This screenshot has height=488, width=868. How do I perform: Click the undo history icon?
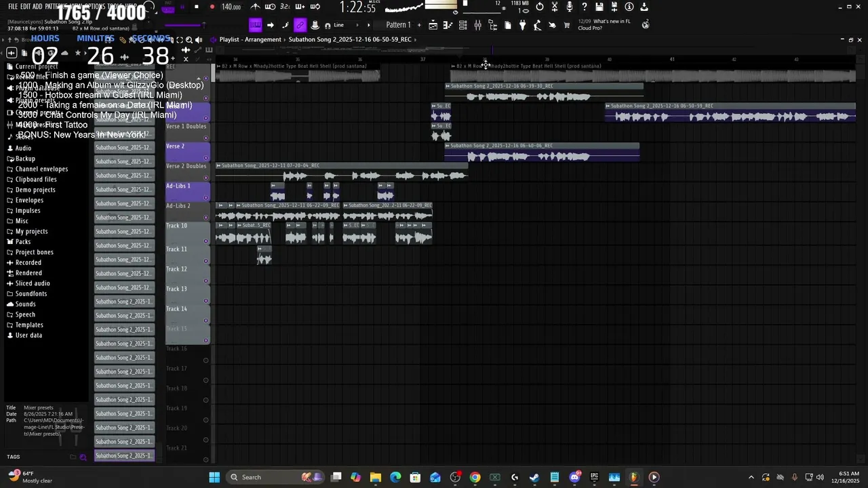pyautogui.click(x=539, y=7)
